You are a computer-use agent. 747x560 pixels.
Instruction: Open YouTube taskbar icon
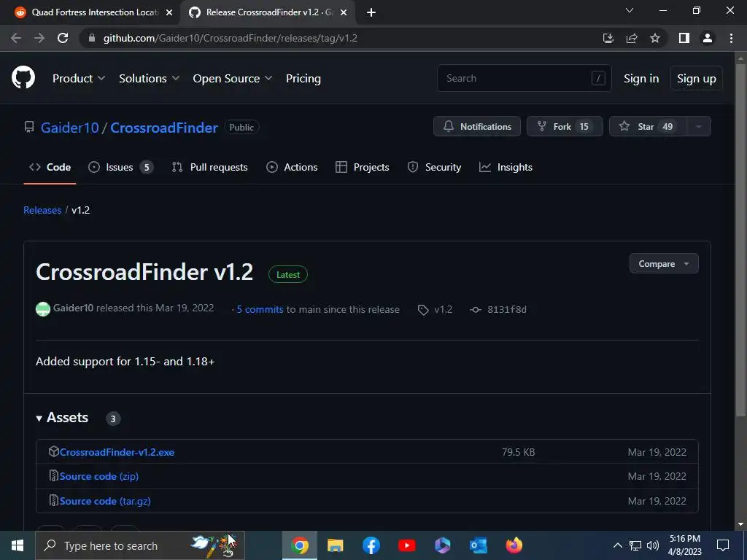[x=407, y=545]
